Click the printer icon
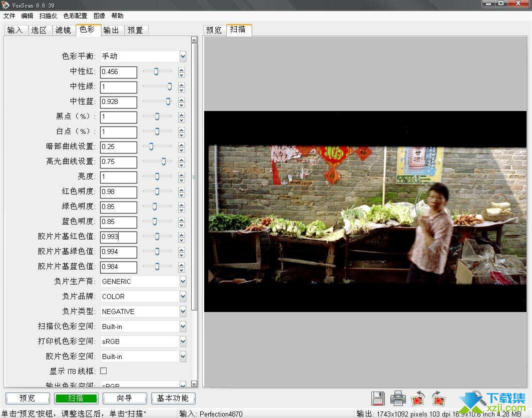The height and width of the screenshot is (418, 532). 398,398
